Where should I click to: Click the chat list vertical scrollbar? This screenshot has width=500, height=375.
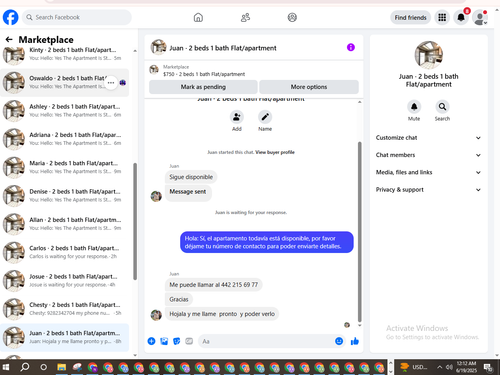coord(135,221)
